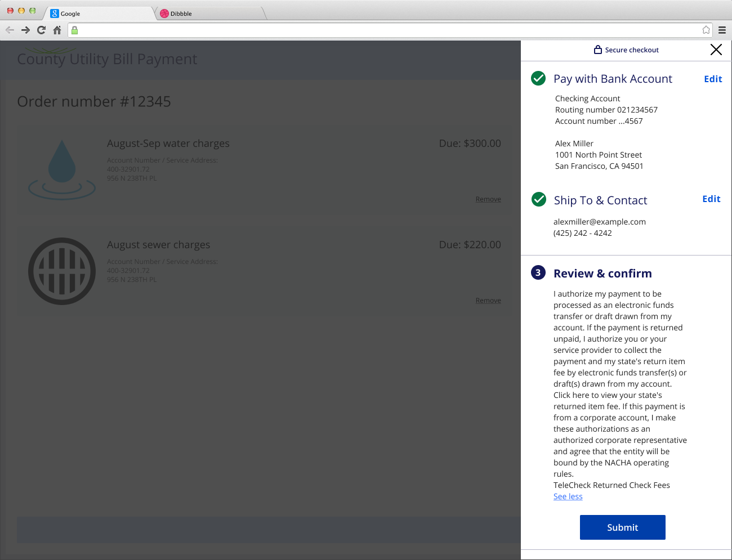Click the Review & confirm step heading

point(602,274)
